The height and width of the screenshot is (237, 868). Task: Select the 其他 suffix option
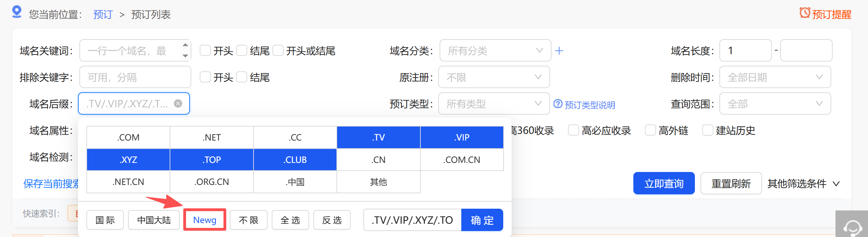378,182
